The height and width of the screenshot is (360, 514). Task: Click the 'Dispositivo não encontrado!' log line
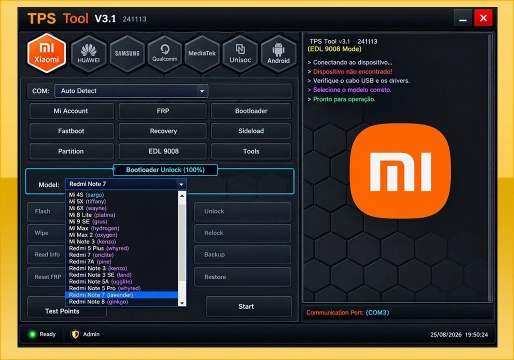coord(352,72)
